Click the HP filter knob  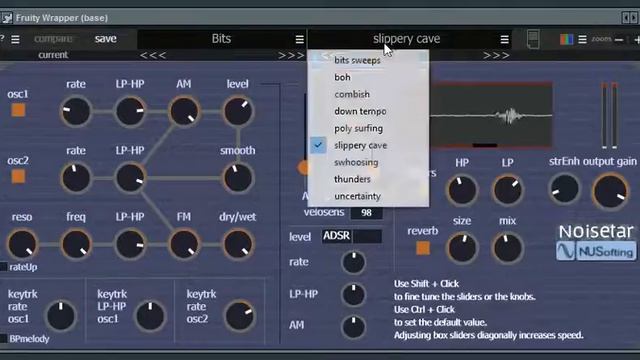point(462,190)
